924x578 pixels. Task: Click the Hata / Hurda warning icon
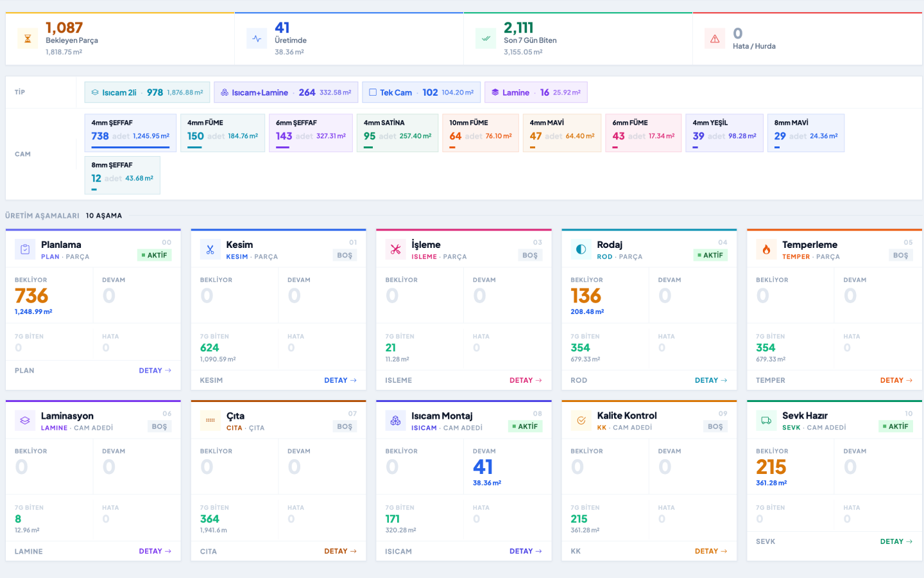(x=715, y=39)
